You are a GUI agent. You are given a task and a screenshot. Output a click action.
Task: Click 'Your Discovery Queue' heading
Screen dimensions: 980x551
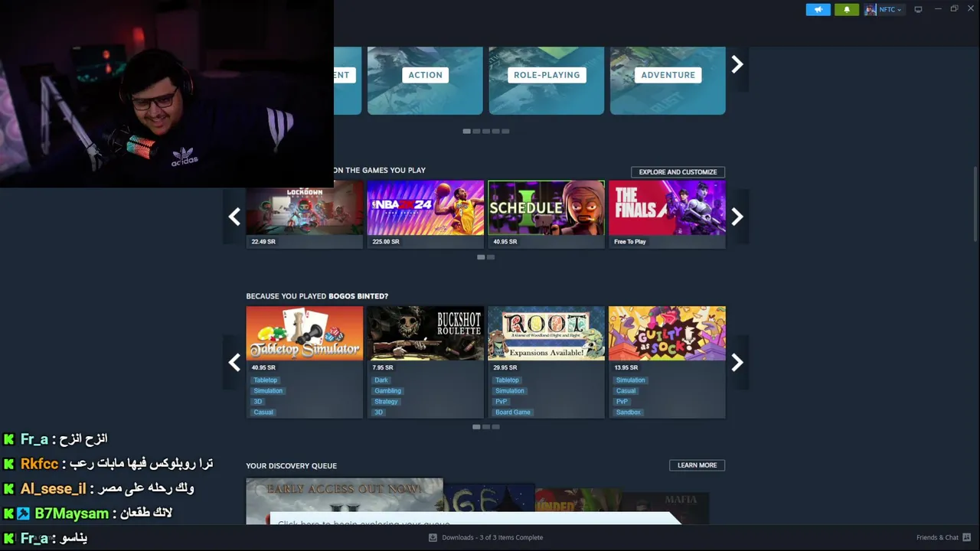click(291, 466)
